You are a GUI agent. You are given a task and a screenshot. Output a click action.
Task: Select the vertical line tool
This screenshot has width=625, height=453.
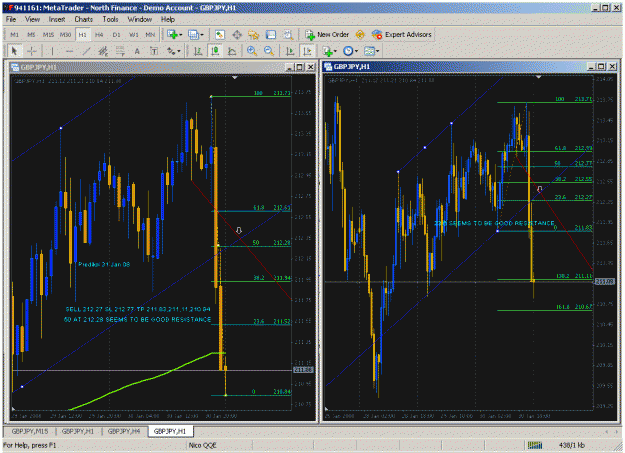(52, 51)
